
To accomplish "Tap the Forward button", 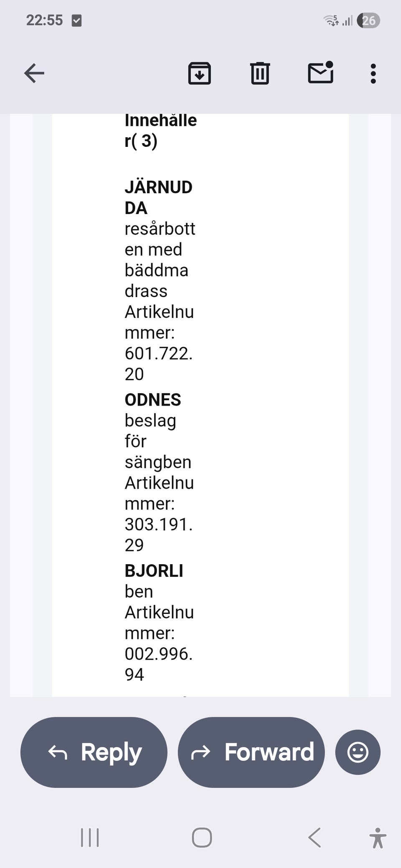I will (251, 752).
